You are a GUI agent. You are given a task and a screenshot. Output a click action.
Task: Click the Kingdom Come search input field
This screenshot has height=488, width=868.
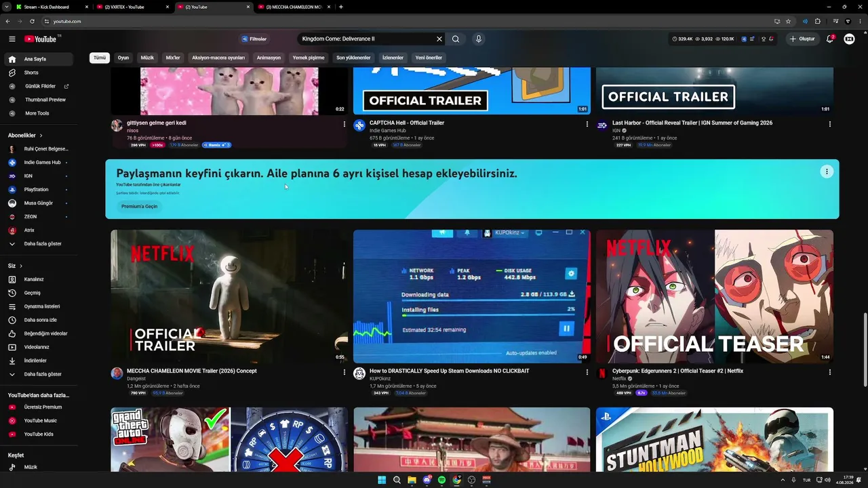(366, 39)
